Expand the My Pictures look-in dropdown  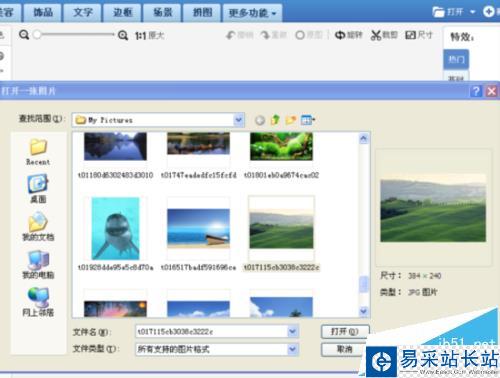pos(238,120)
